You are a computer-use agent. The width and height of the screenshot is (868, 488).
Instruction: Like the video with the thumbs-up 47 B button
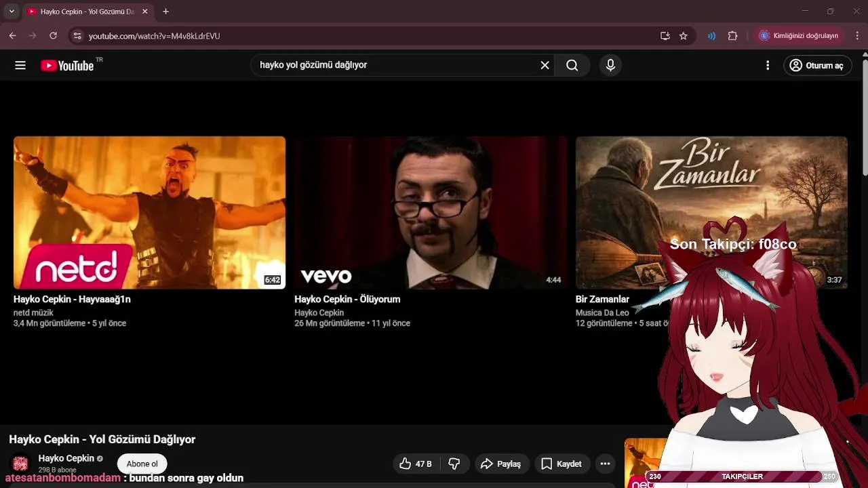416,464
